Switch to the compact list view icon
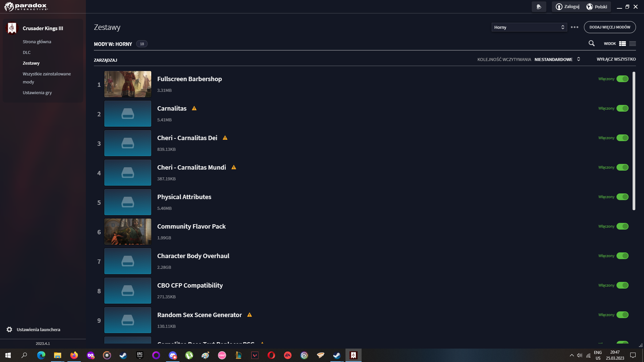This screenshot has height=362, width=644. [633, 44]
